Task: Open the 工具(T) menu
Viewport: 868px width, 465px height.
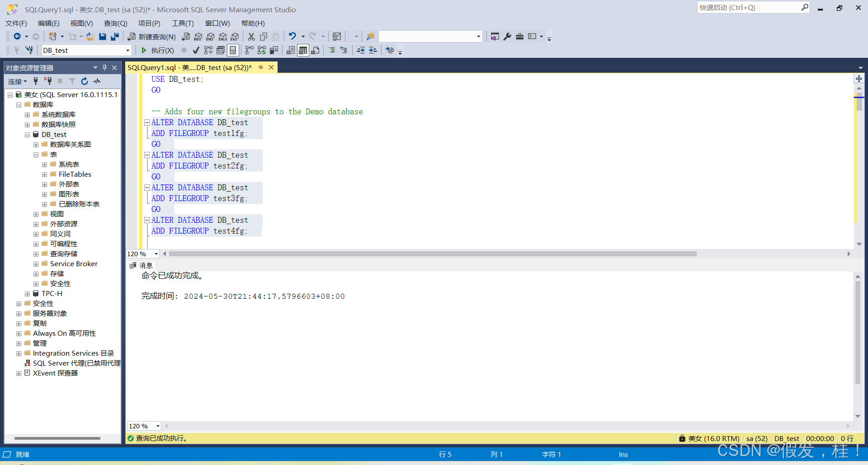Action: [183, 23]
